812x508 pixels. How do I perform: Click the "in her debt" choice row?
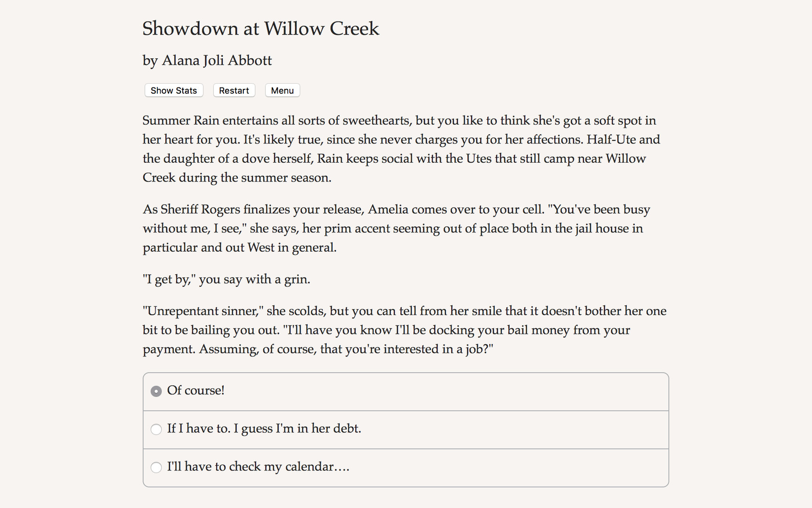[x=264, y=429]
